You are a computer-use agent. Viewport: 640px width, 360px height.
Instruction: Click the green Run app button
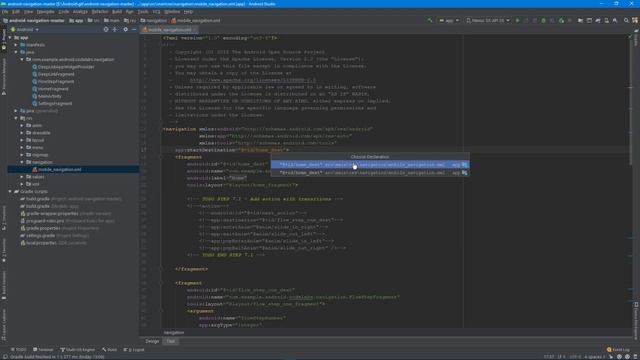[x=517, y=20]
